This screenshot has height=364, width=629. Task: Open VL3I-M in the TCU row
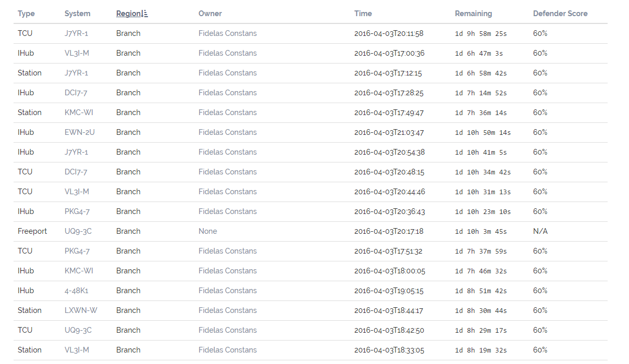point(77,192)
